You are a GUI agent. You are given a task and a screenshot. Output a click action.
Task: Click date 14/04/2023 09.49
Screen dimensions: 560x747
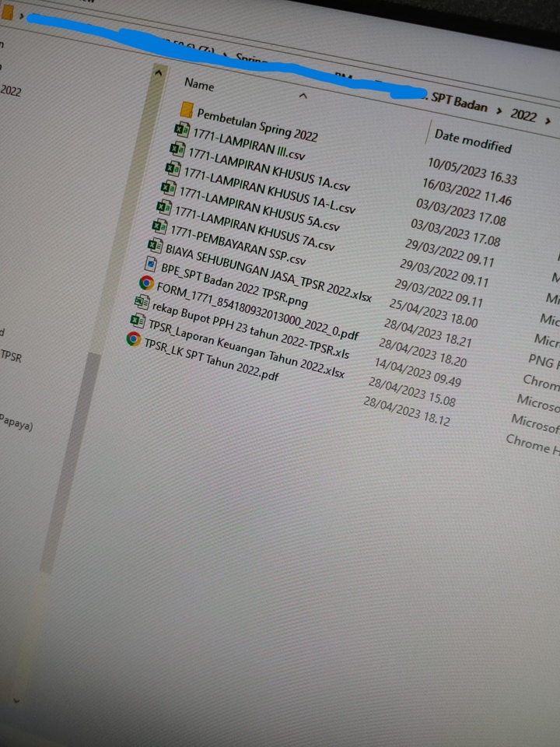coord(418,373)
